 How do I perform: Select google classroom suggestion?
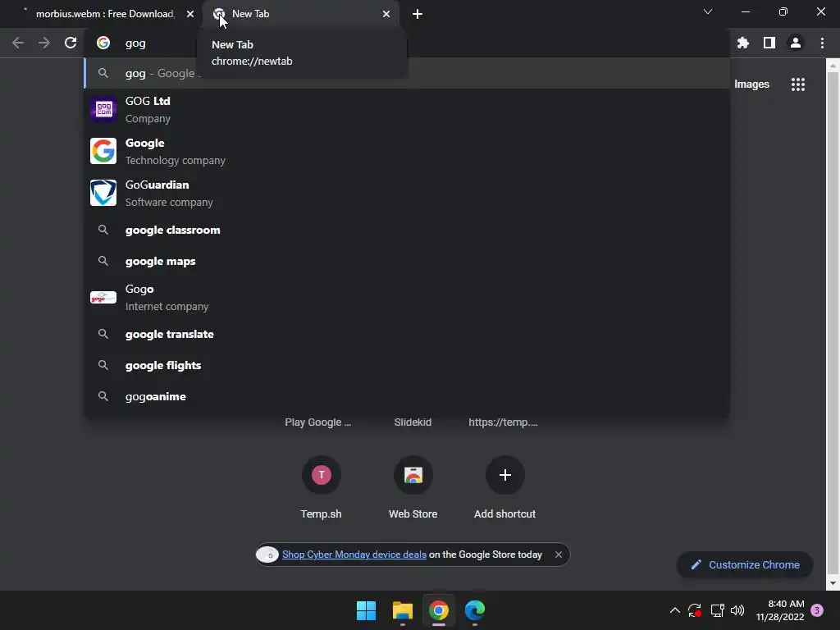pos(407,230)
